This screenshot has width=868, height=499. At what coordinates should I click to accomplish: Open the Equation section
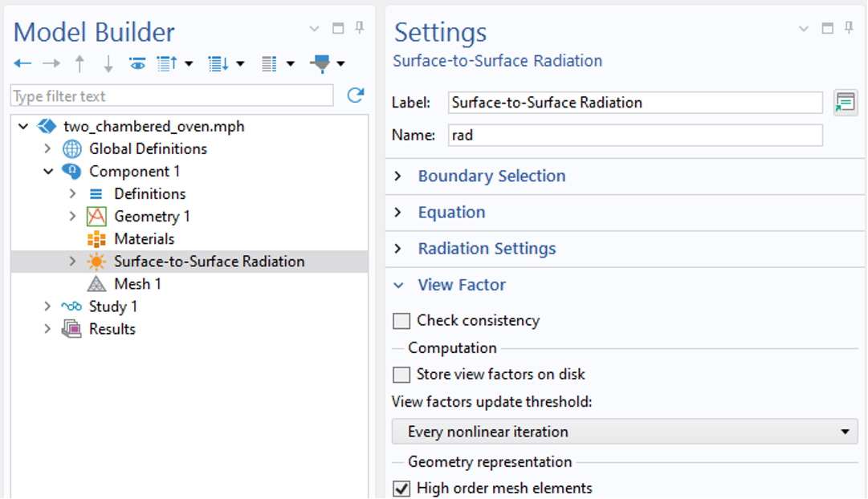click(451, 212)
